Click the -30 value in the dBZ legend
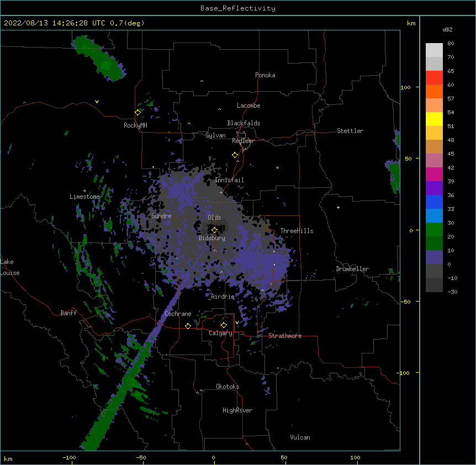The image size is (476, 465). pyautogui.click(x=452, y=292)
